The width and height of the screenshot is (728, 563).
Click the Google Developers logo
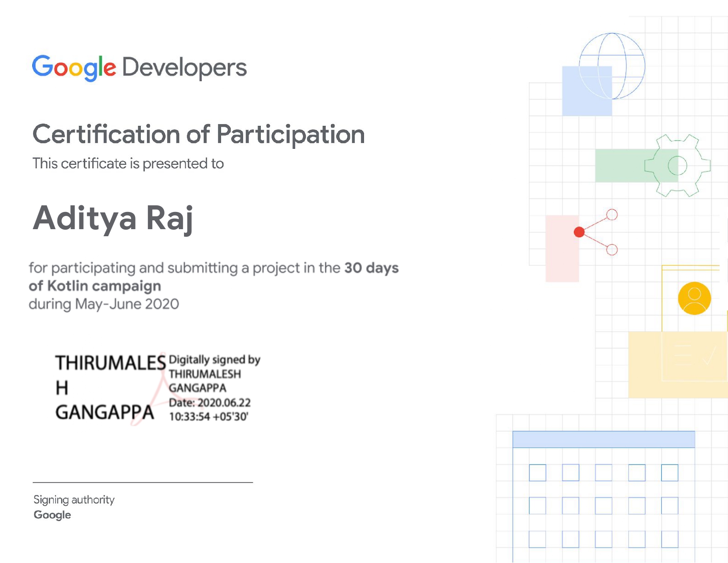139,68
